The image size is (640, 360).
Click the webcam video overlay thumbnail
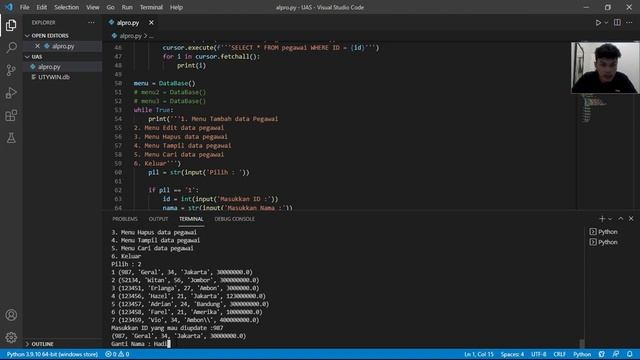click(x=605, y=68)
